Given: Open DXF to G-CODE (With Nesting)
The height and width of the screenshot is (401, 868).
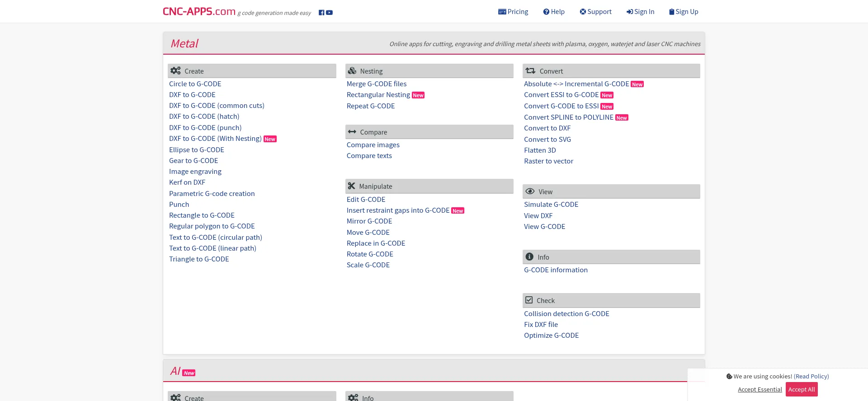Looking at the screenshot, I should tap(215, 138).
